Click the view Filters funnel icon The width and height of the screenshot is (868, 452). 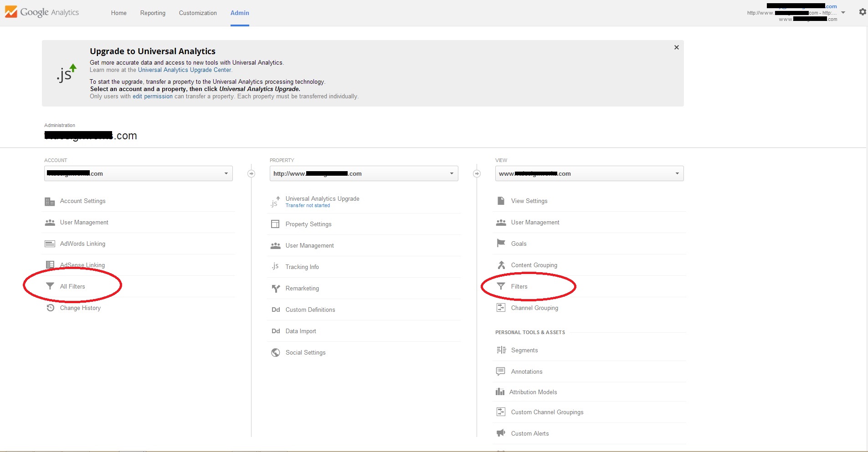501,286
